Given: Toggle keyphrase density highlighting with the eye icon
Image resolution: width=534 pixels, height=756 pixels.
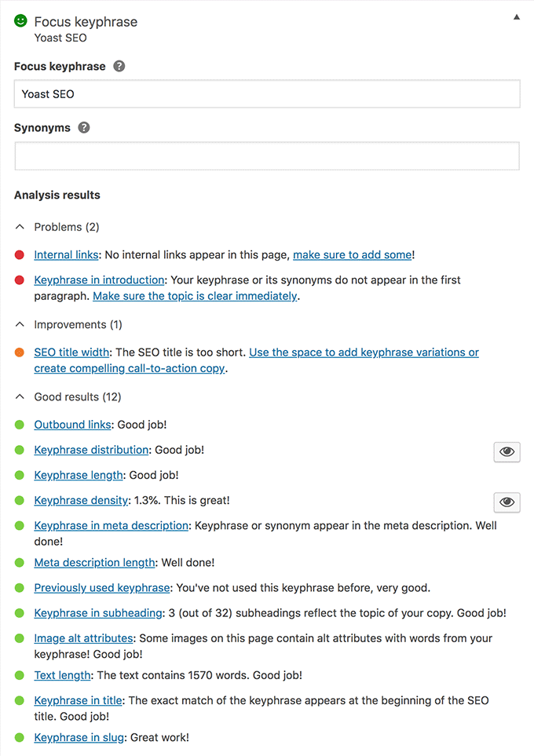Looking at the screenshot, I should [507, 502].
